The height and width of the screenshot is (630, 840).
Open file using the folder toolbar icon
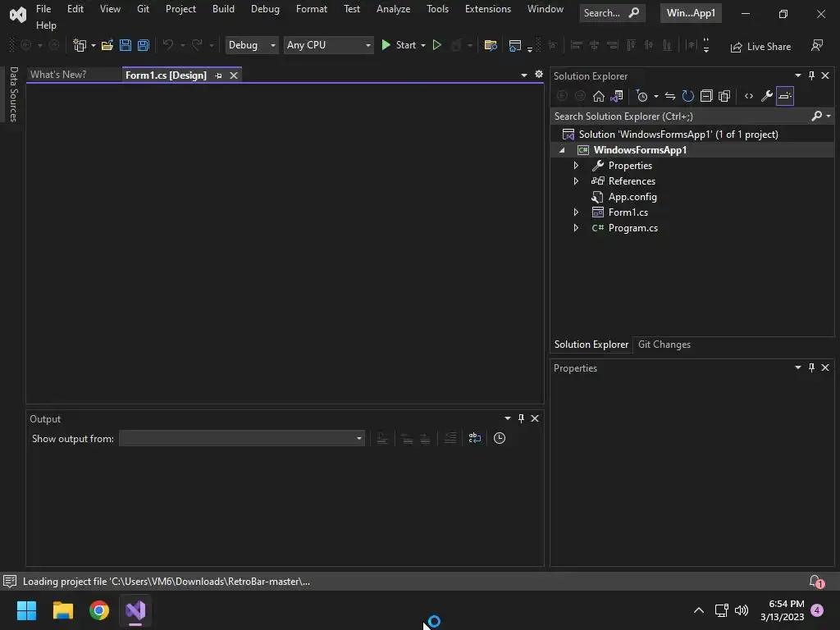[107, 46]
